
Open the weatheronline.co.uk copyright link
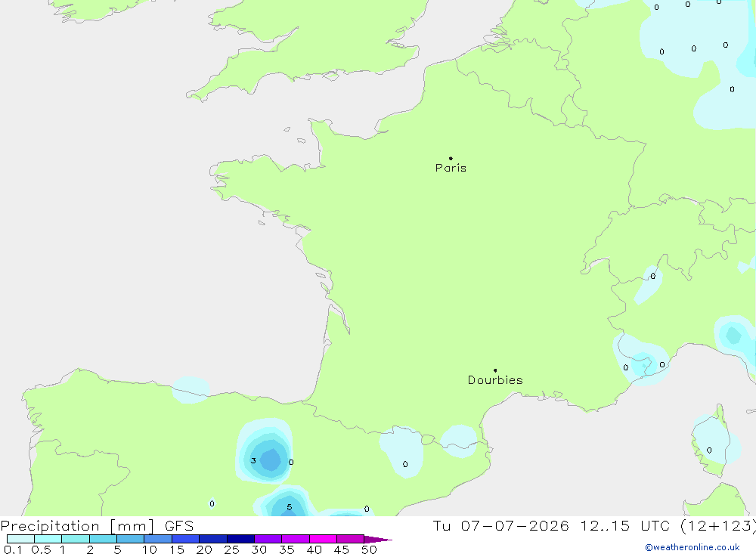[x=692, y=547]
